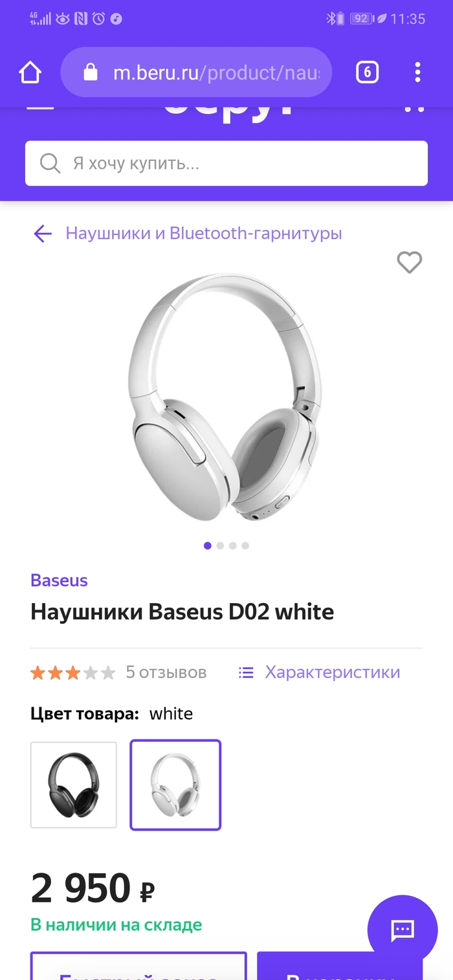Go back using the purple arrow icon

(43, 233)
